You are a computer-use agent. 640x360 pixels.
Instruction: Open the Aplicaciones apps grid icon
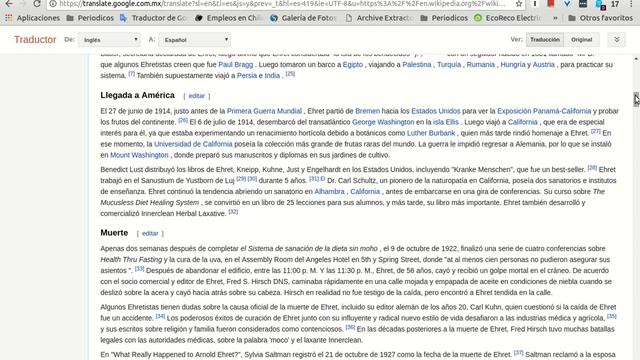click(9, 18)
